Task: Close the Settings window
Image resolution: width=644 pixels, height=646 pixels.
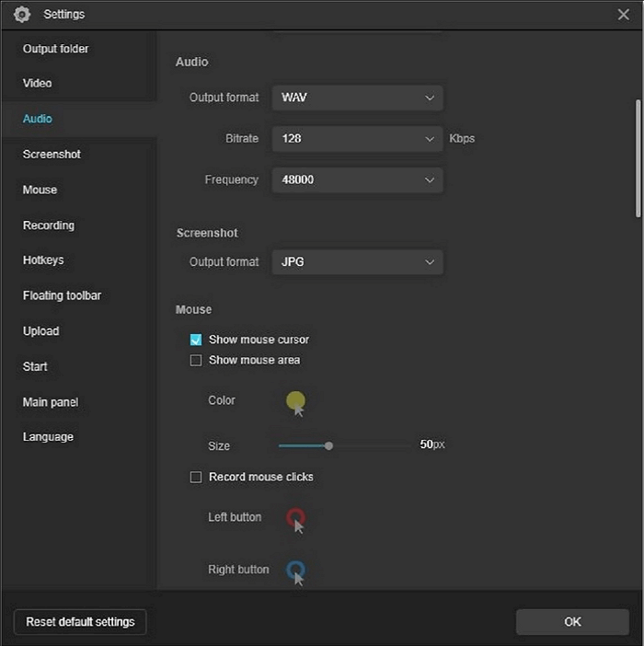Action: [x=623, y=15]
